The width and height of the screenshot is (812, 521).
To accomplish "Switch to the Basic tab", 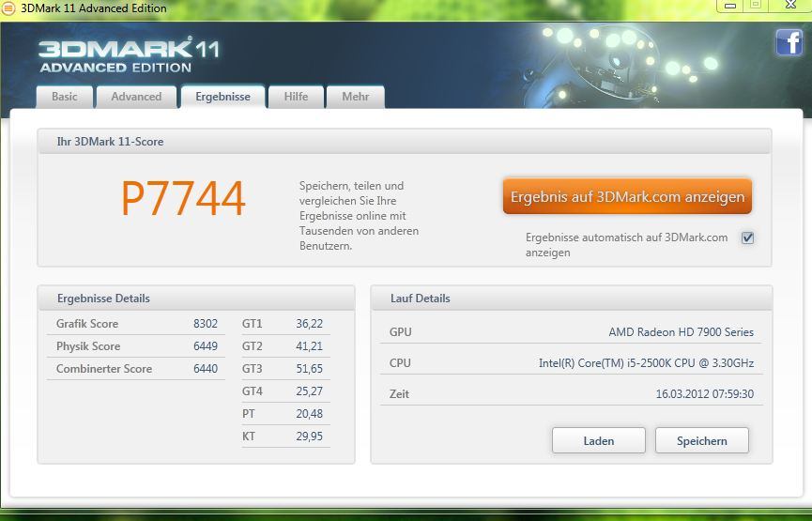I will [x=65, y=97].
